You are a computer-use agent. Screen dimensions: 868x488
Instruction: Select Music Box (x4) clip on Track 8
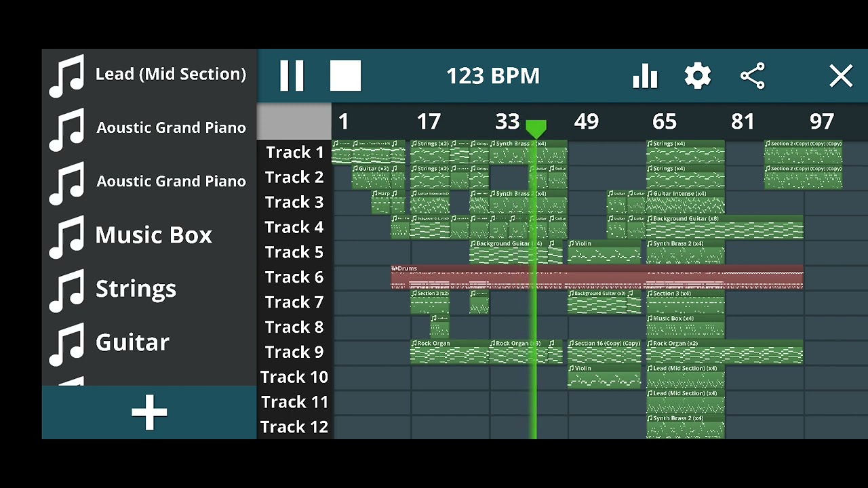(685, 327)
